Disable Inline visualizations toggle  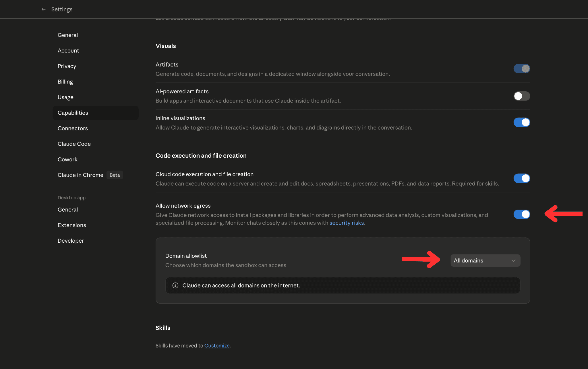tap(522, 122)
